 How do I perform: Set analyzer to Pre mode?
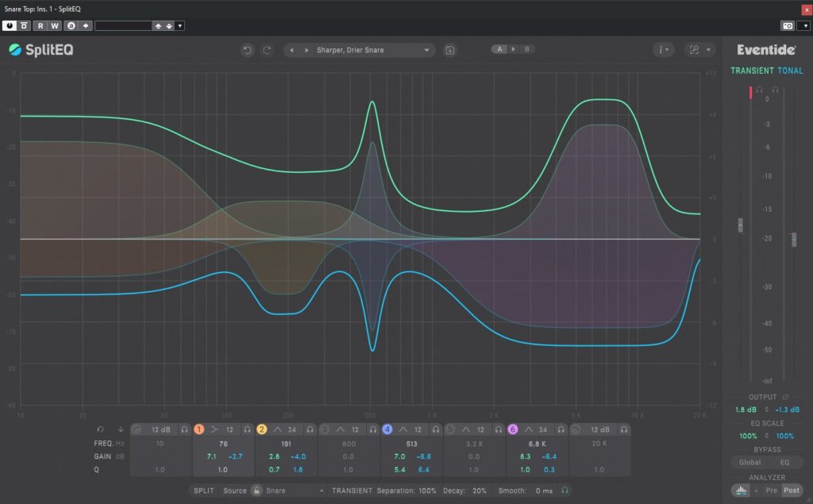click(771, 491)
